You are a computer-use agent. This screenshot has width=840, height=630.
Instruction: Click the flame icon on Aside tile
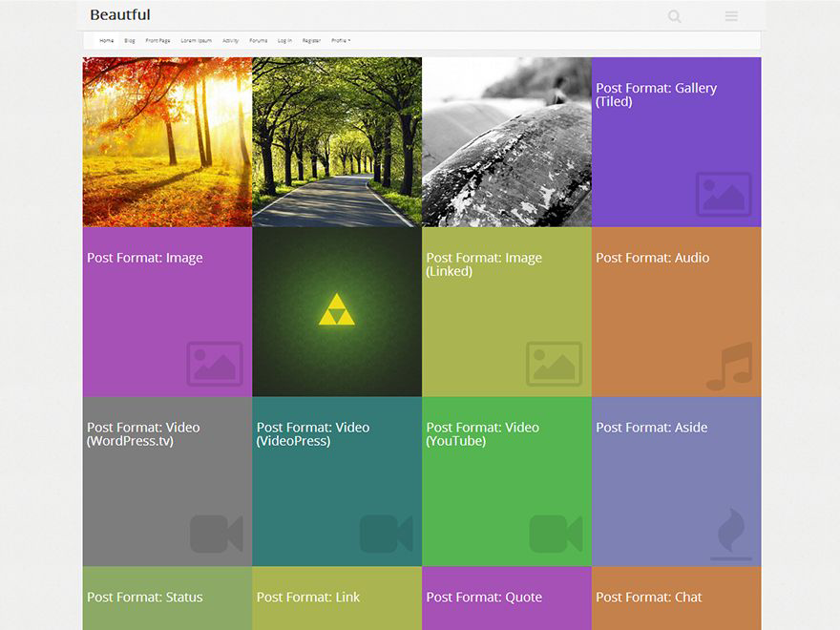click(731, 535)
